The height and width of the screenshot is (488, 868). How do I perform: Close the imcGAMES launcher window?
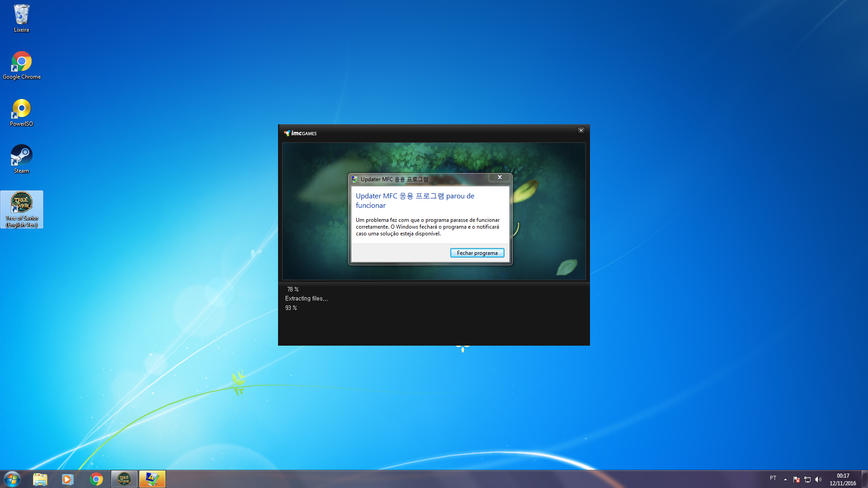coord(581,131)
